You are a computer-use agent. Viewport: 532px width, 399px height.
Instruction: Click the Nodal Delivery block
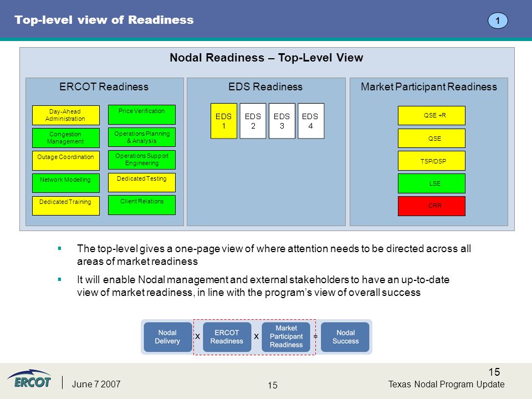[x=167, y=337]
